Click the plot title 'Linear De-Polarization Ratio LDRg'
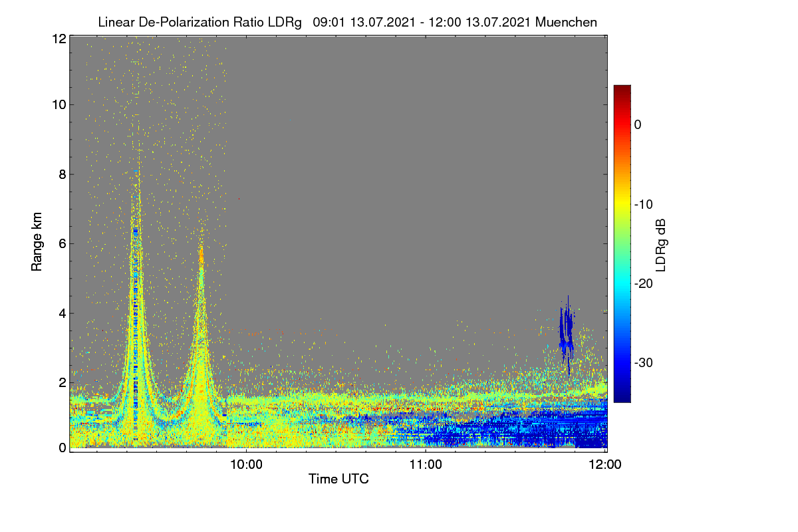The width and height of the screenshot is (798, 532). [200, 22]
